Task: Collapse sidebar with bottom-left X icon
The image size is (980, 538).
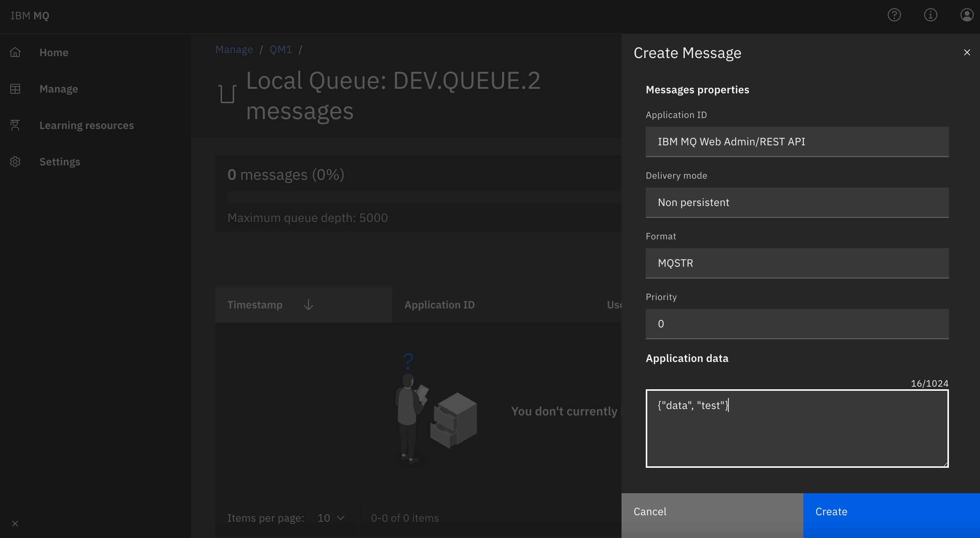Action: click(15, 524)
